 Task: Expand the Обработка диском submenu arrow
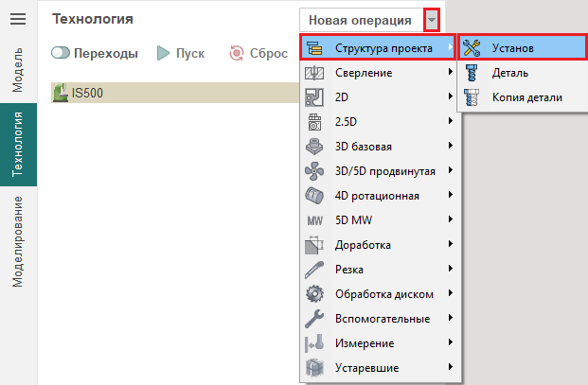coord(450,293)
